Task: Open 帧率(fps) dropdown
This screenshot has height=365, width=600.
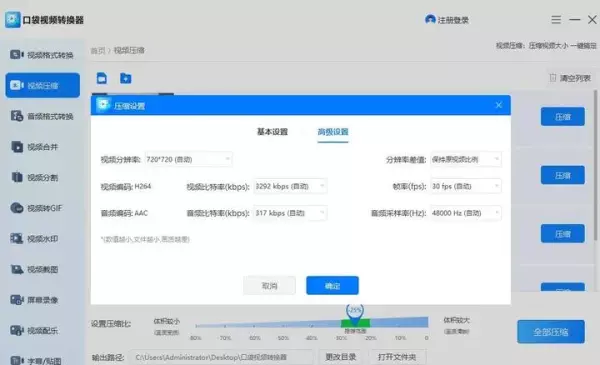Action: 466,186
